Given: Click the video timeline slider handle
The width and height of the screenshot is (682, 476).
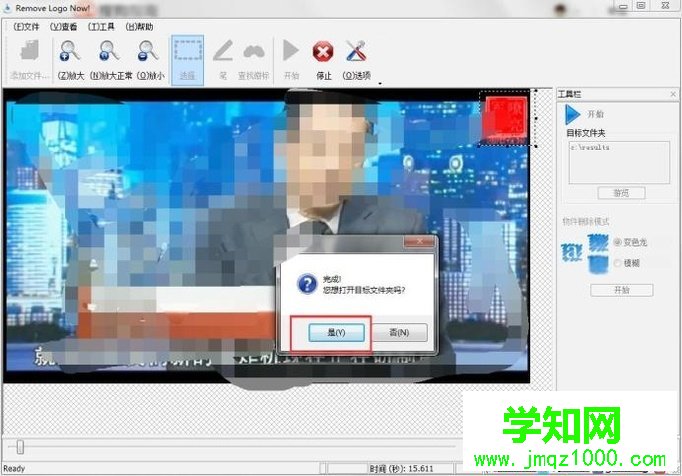Looking at the screenshot, I should tap(20, 446).
